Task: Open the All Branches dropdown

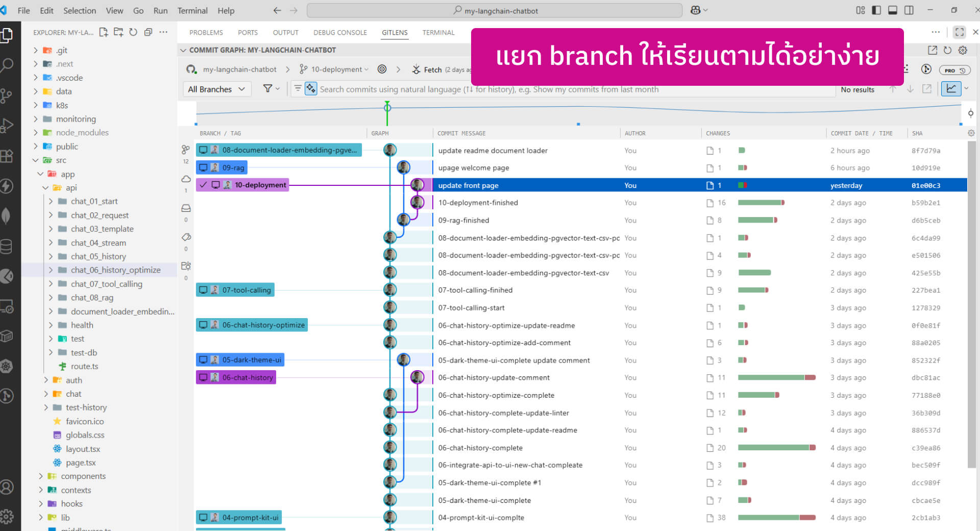Action: (x=216, y=89)
